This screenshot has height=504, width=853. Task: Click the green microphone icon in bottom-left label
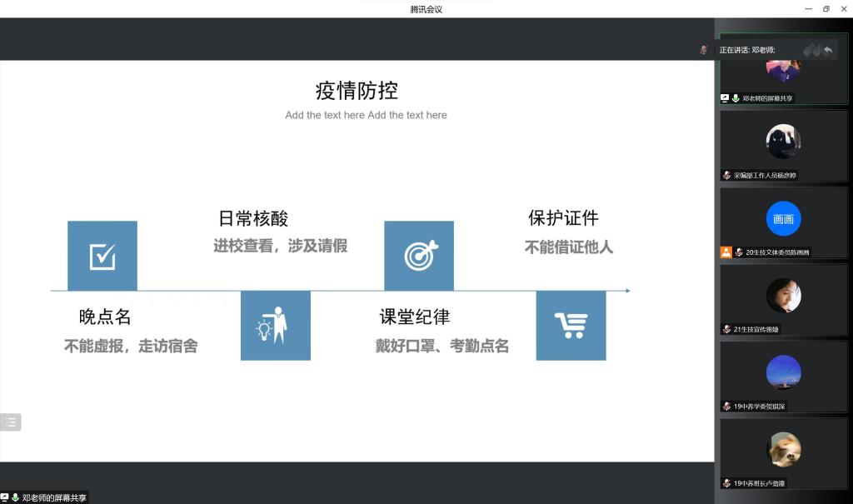(15, 497)
